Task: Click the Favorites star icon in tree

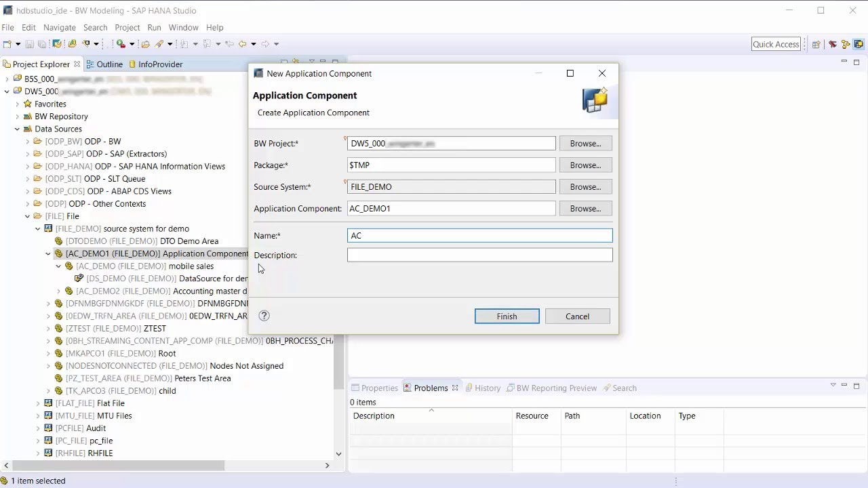Action: pyautogui.click(x=28, y=104)
